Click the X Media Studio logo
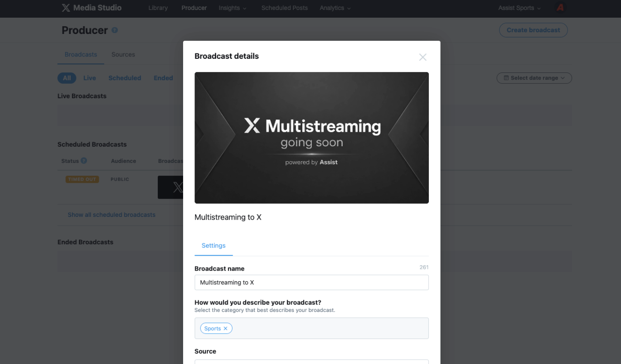The width and height of the screenshot is (621, 364). click(92, 8)
